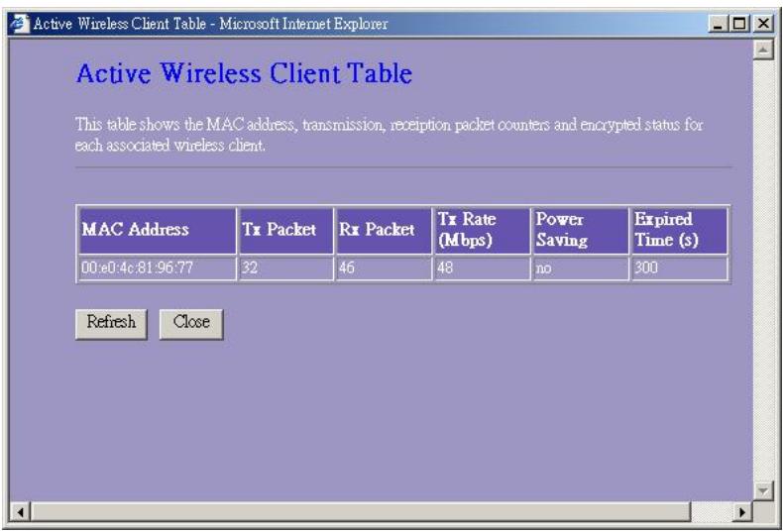Click the Expired Time (s) column header
783x532 pixels.
(x=679, y=231)
